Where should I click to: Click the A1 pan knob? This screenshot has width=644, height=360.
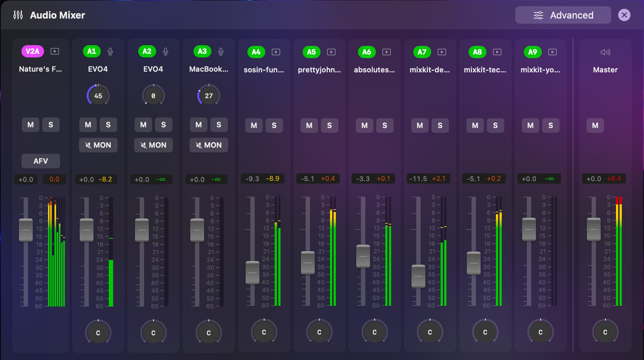coord(98,333)
